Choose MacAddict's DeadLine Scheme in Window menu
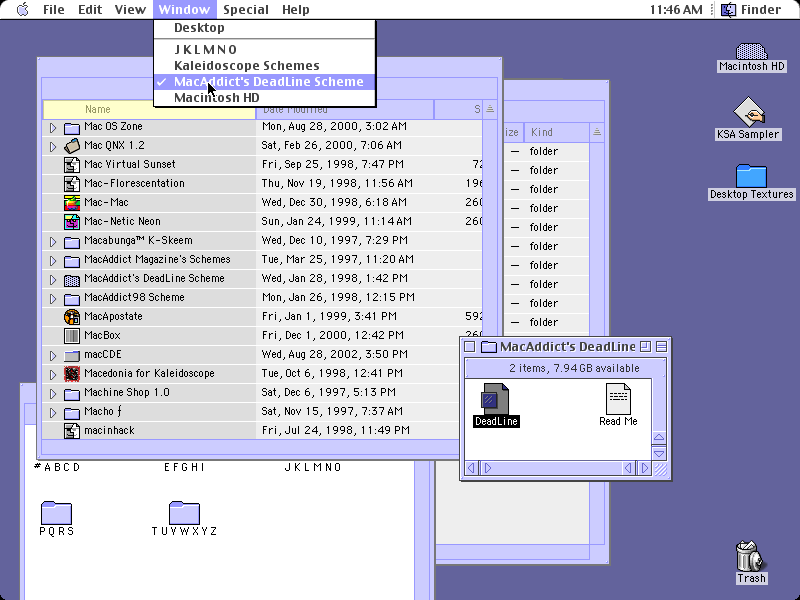This screenshot has height=600, width=800. coord(264,82)
